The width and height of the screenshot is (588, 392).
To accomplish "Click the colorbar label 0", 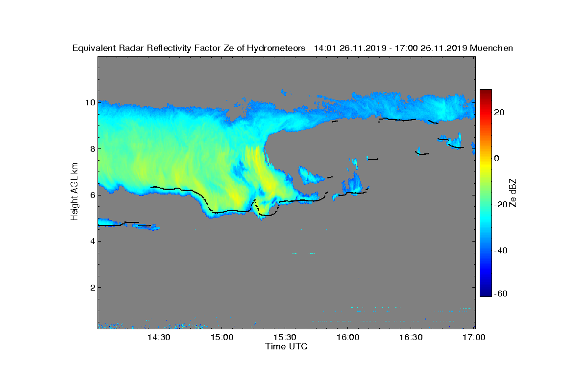I will tap(497, 158).
